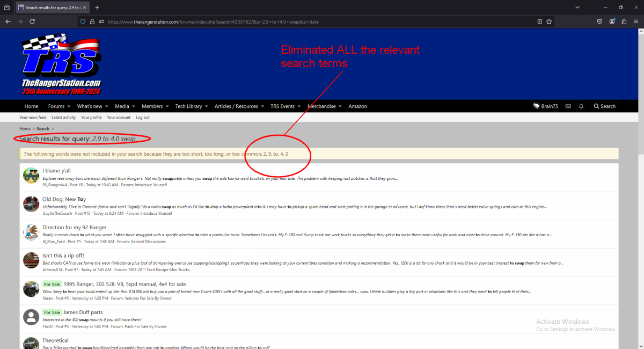
Task: Open the Pocket save icon
Action: click(599, 21)
